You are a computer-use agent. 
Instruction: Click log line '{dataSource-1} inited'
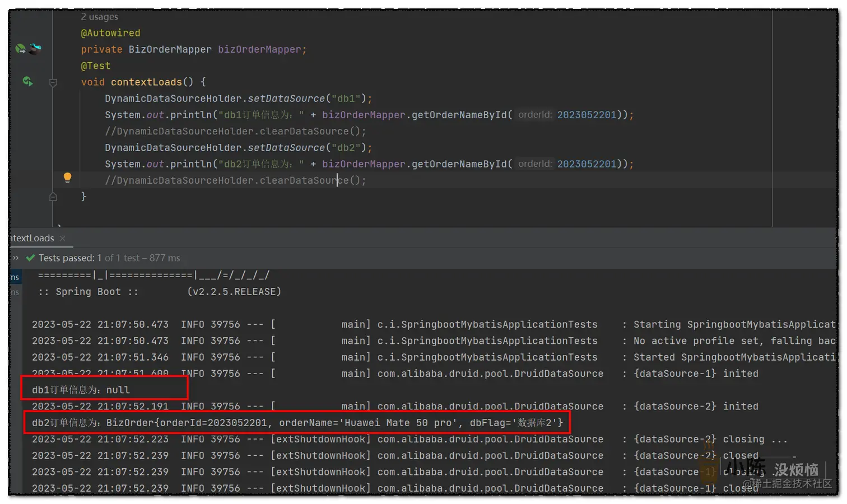pos(395,374)
